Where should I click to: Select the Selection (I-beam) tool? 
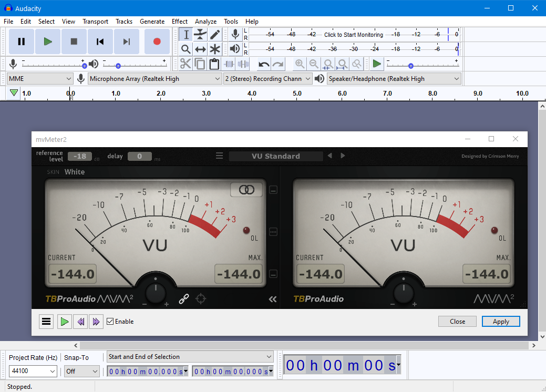(186, 35)
